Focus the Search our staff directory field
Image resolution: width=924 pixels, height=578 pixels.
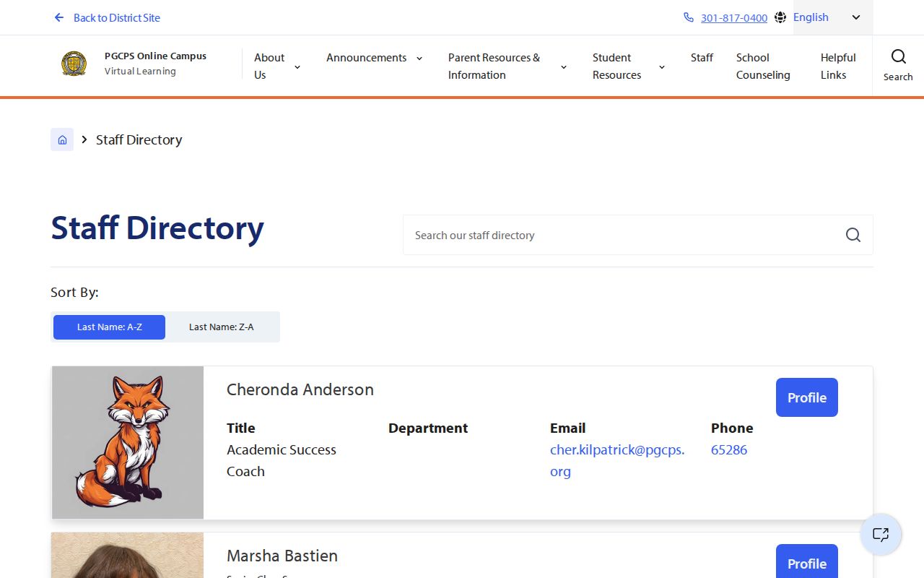[638, 235]
